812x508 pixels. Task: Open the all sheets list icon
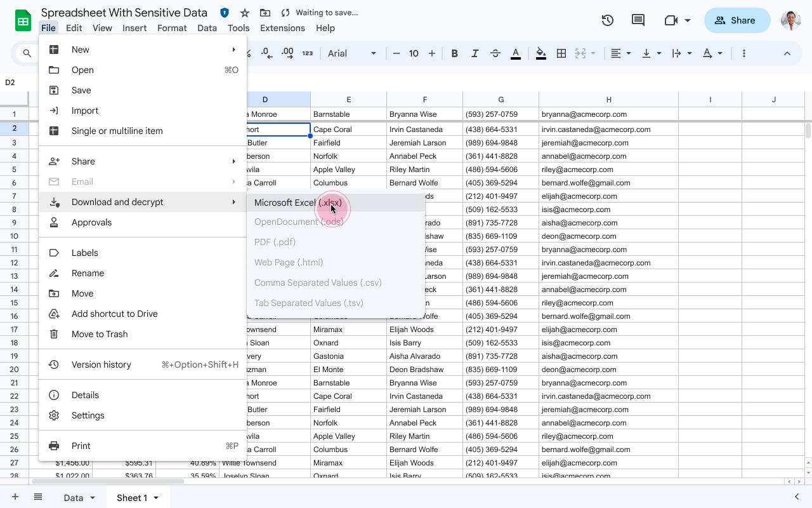point(38,497)
